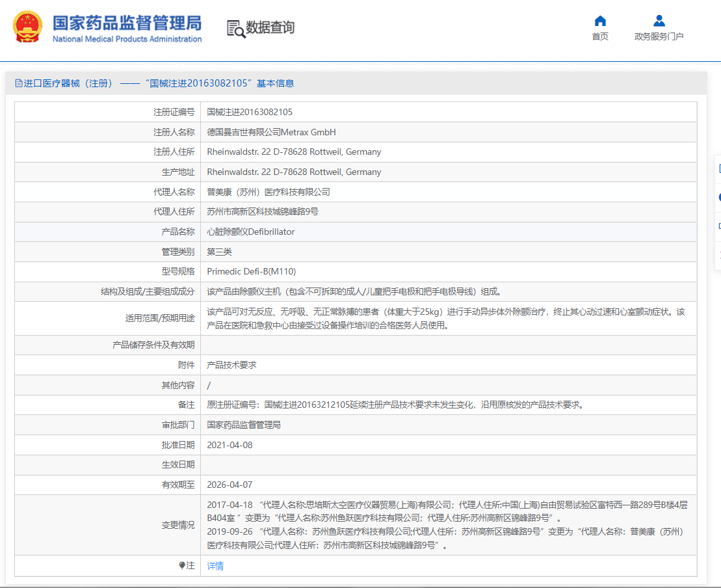Open the 政务服务门户 portal menu item
The image size is (721, 588).
[658, 37]
